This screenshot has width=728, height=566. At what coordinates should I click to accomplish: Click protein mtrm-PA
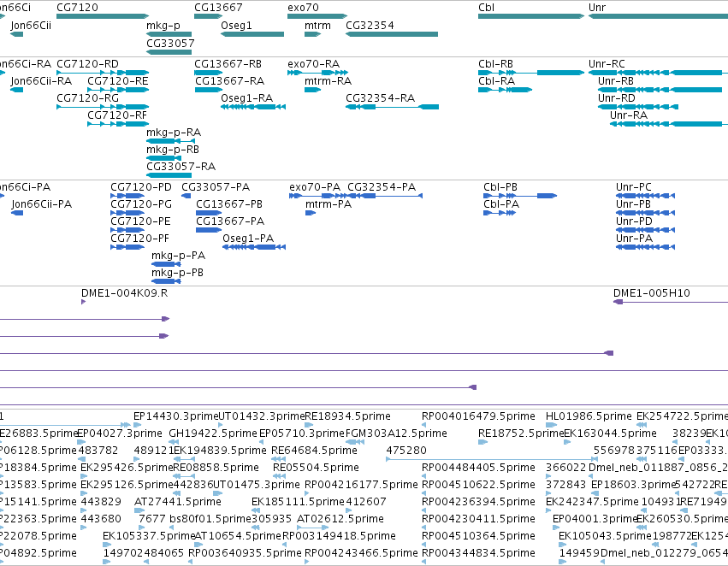point(311,213)
